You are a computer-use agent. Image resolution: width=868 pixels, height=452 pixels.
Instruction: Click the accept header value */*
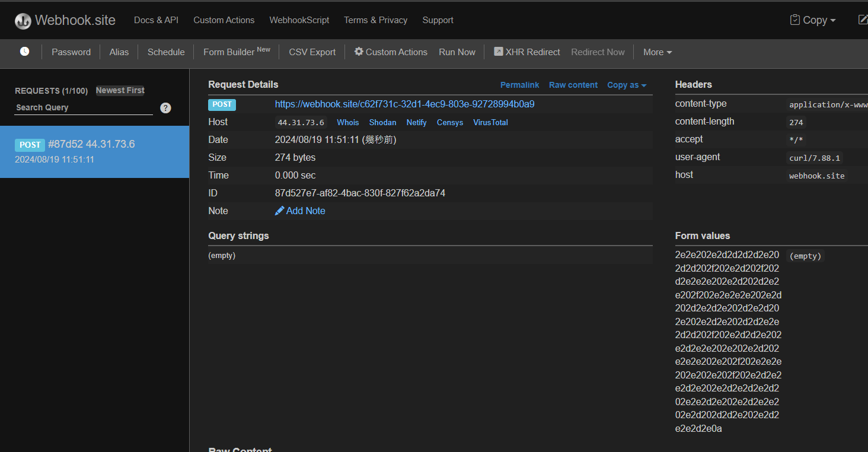(796, 140)
